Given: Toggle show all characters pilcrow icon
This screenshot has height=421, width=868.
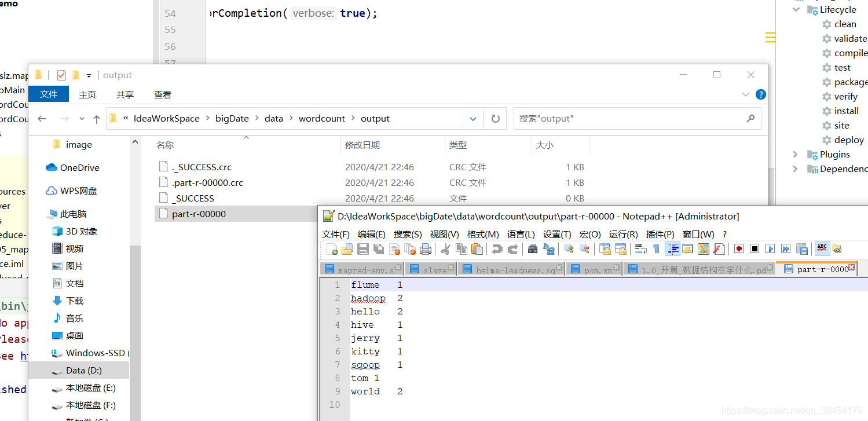Looking at the screenshot, I should pyautogui.click(x=656, y=249).
